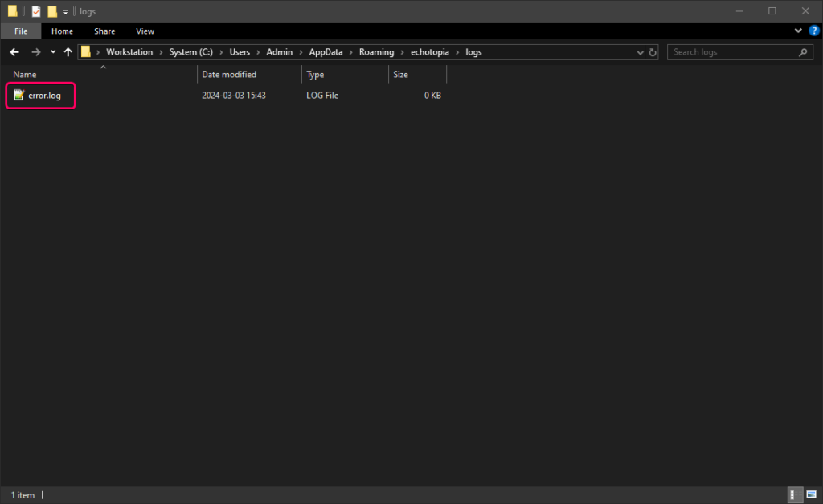This screenshot has width=823, height=504.
Task: Switch to the View tab
Action: click(145, 31)
